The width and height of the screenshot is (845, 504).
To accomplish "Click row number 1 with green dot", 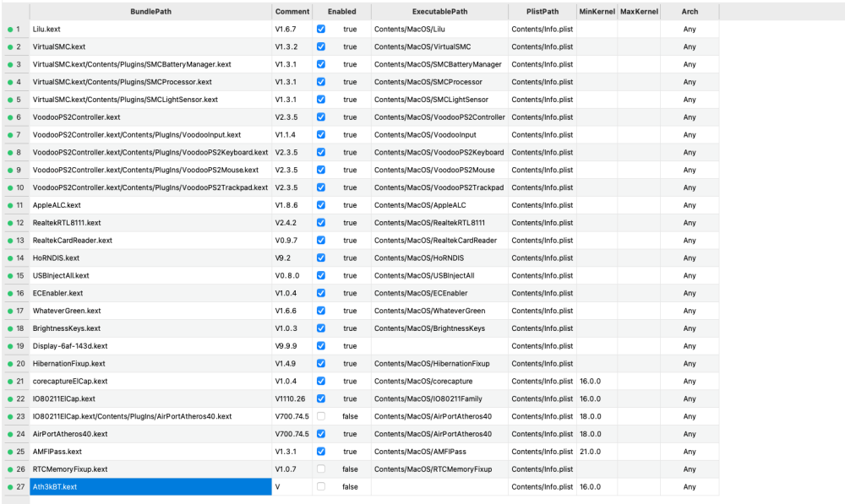I will point(14,29).
